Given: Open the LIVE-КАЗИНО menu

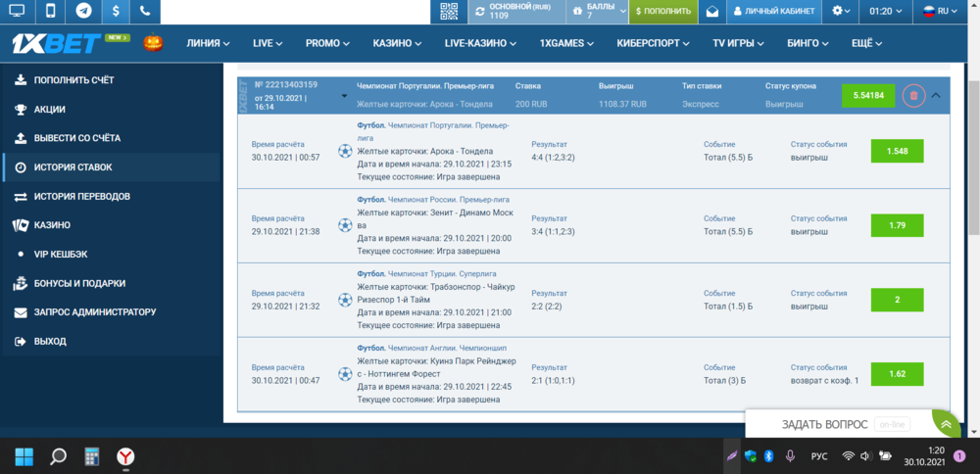Looking at the screenshot, I should (480, 44).
